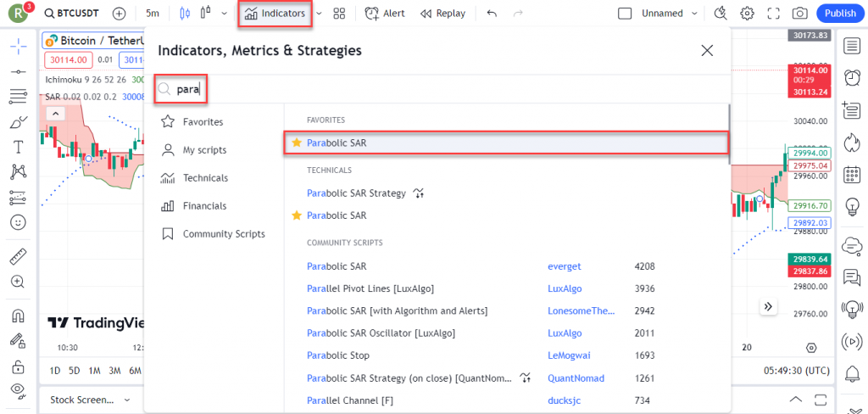
Task: Open chart settings gear icon
Action: [x=748, y=14]
